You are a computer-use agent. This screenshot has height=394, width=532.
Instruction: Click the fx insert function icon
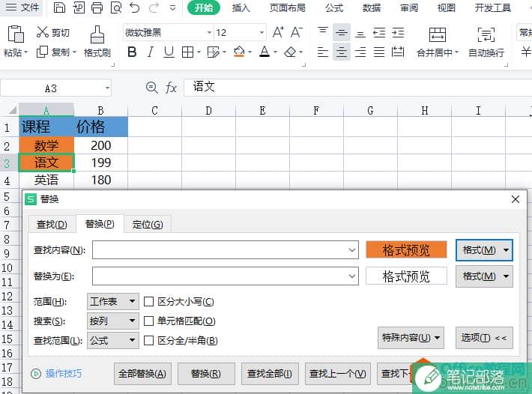(171, 88)
